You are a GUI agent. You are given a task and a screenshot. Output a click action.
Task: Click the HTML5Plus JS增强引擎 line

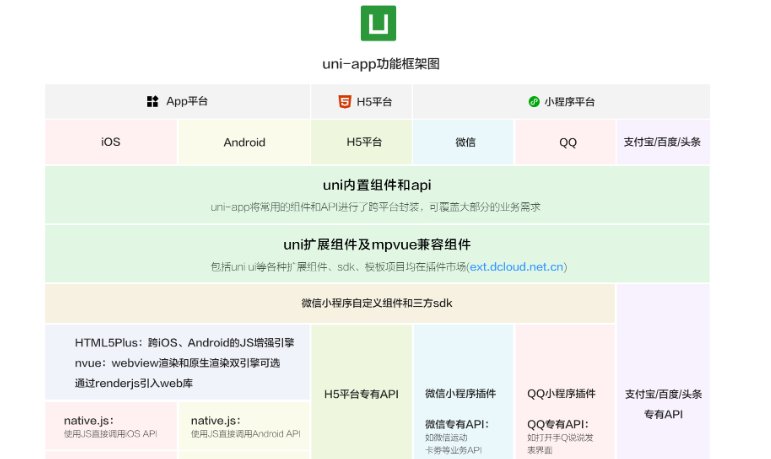pos(184,343)
